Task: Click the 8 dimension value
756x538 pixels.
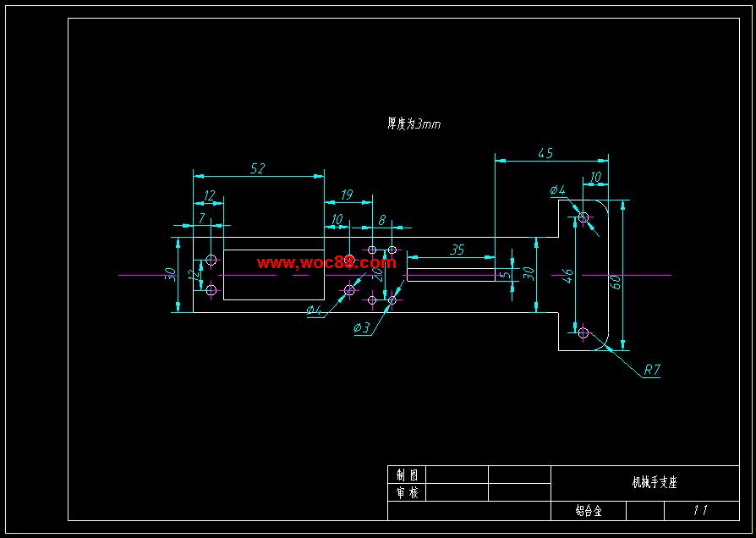Action: 382,220
